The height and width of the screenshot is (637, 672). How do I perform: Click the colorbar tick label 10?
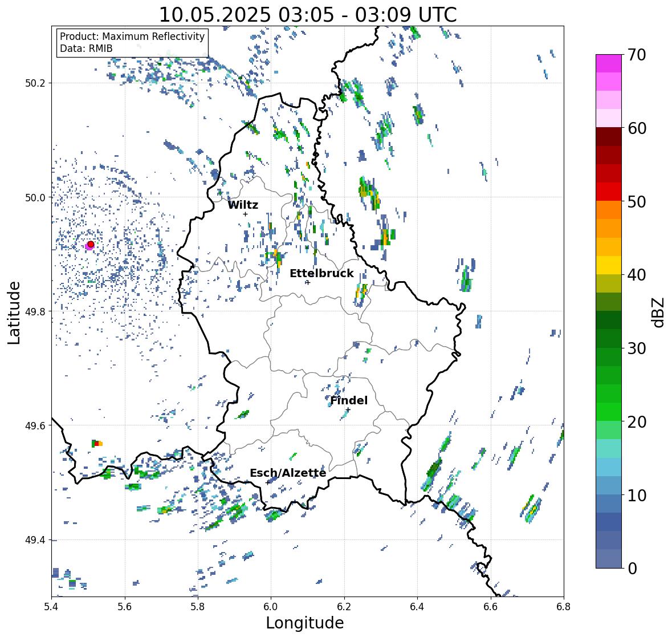click(x=637, y=495)
